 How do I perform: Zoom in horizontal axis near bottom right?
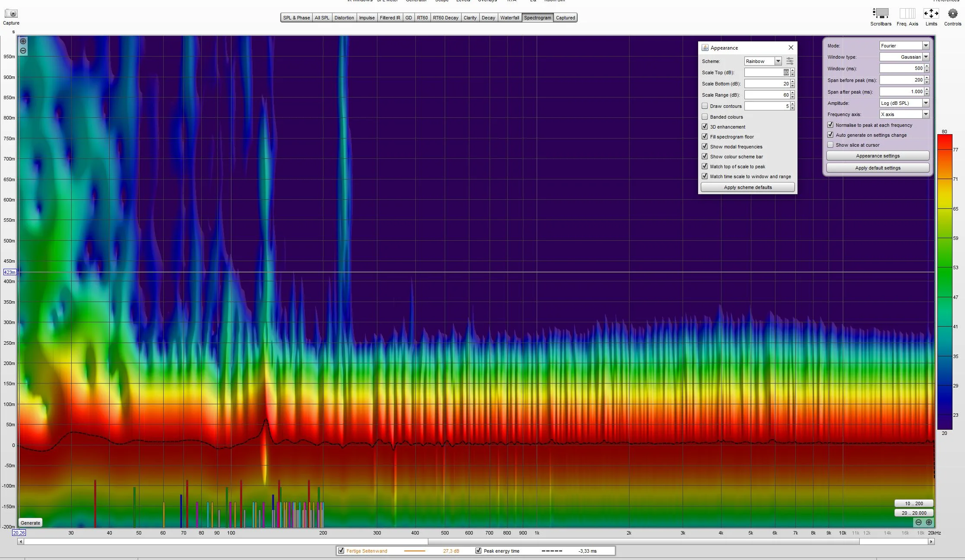coord(929,522)
